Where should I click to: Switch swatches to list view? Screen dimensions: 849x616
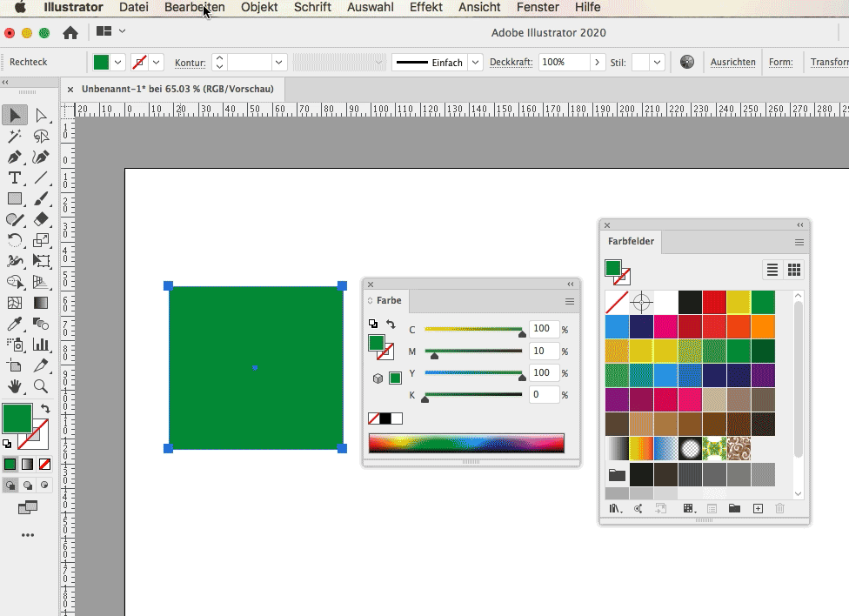(x=772, y=270)
